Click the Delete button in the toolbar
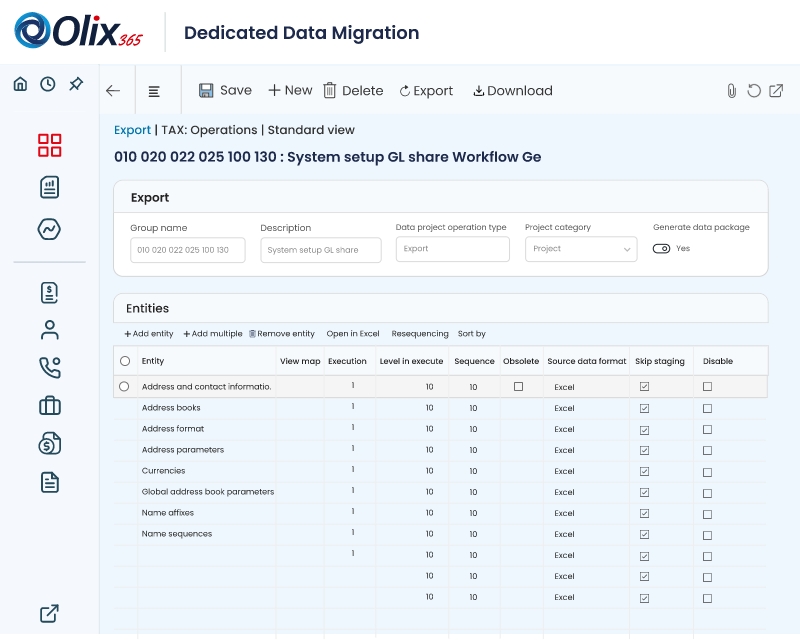 [353, 90]
